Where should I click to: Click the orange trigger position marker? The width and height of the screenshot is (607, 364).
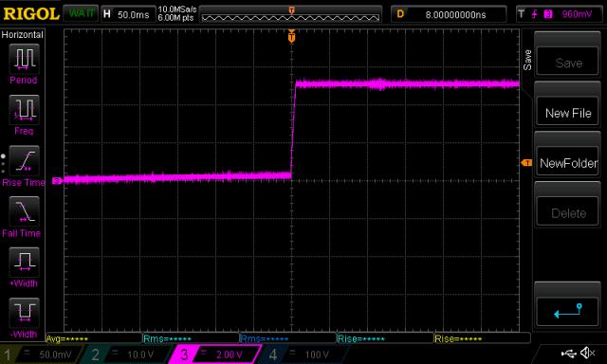tap(291, 37)
